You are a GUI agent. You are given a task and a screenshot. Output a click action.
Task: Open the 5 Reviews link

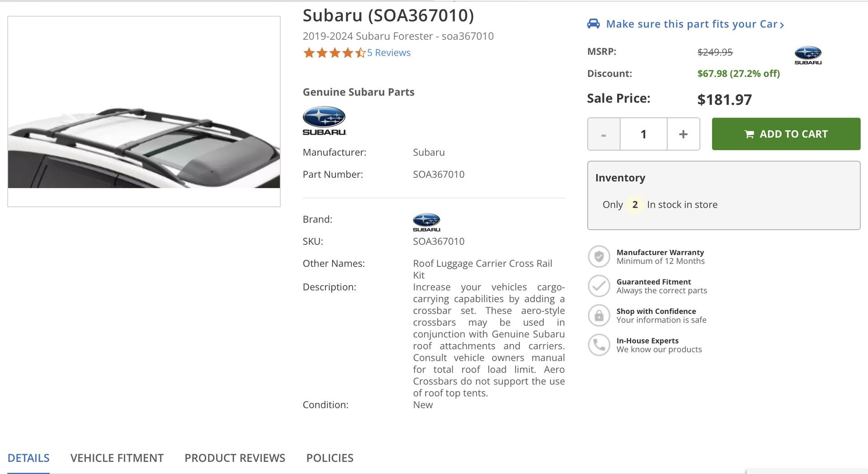tap(389, 52)
